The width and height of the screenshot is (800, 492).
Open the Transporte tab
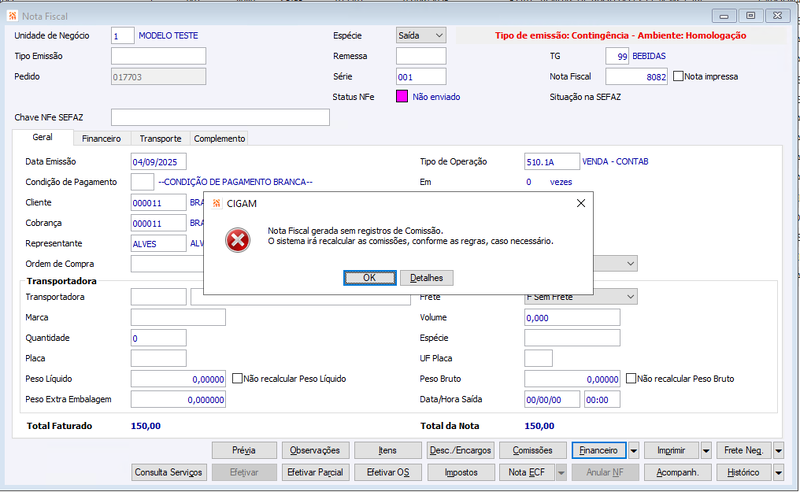(x=161, y=138)
